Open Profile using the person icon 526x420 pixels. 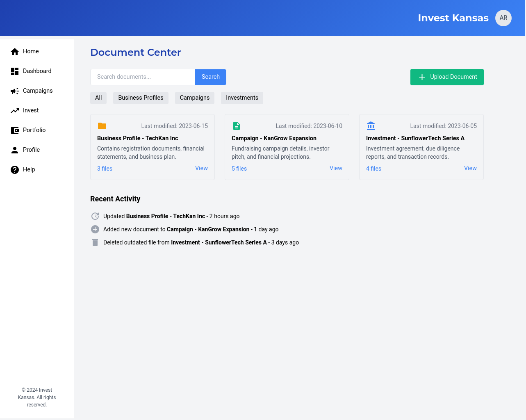pos(15,150)
